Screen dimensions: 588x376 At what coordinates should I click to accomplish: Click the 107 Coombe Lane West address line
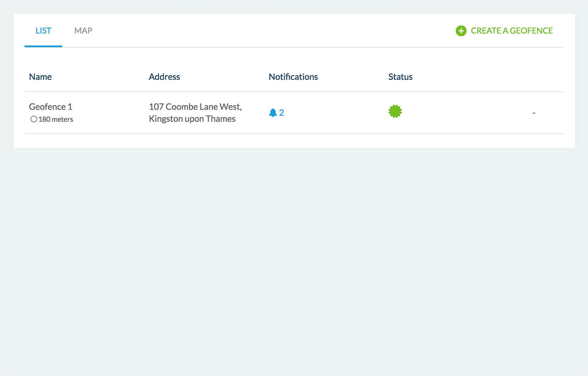click(x=195, y=107)
